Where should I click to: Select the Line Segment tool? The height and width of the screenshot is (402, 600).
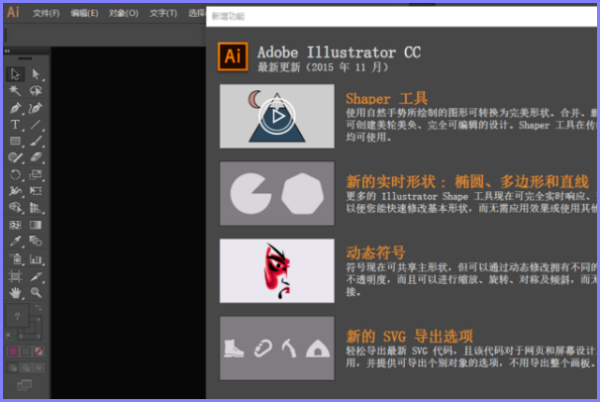(x=36, y=124)
